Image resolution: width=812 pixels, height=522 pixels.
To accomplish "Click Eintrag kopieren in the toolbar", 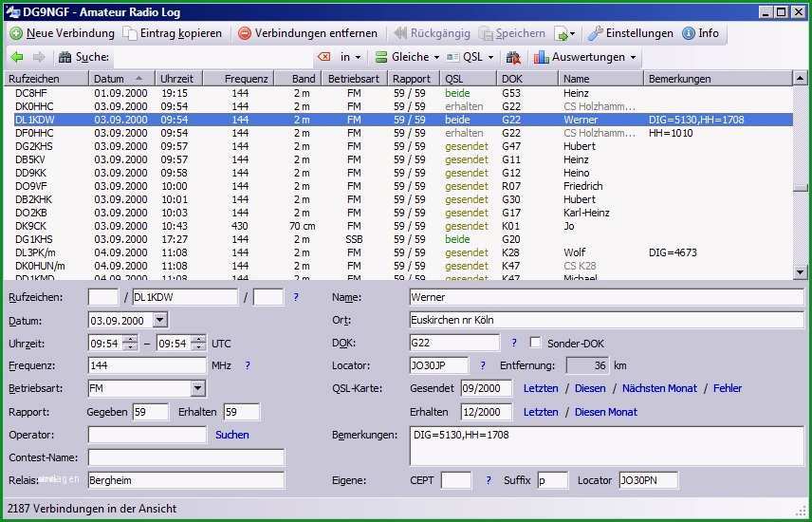I will pyautogui.click(x=172, y=34).
